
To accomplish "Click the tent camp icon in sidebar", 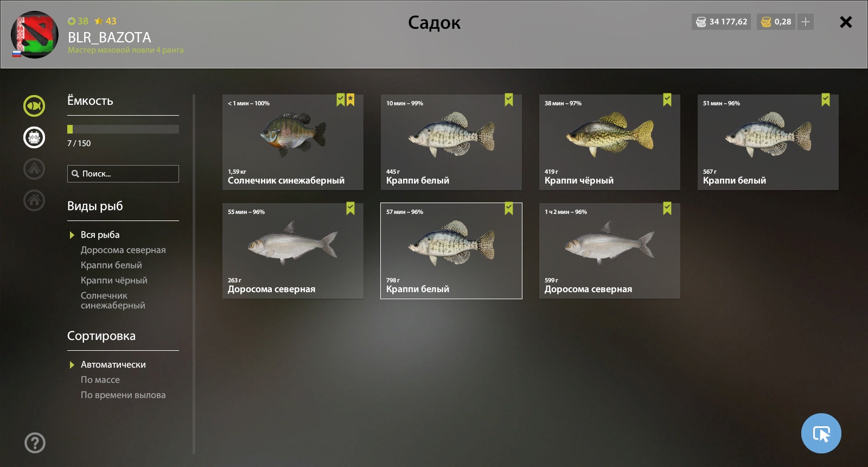I will pos(34,169).
